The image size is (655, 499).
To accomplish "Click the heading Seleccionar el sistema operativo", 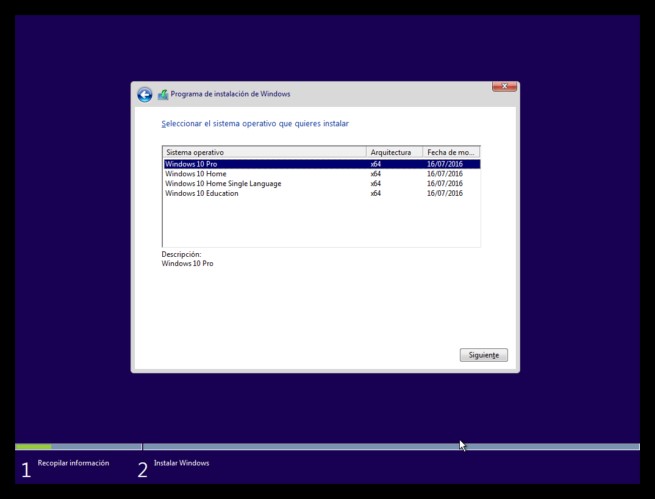I will (255, 124).
